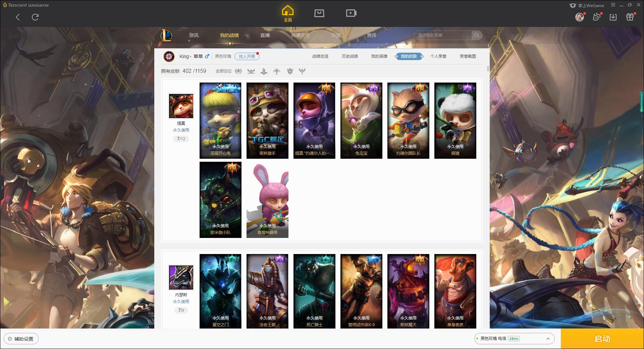Open the 个人荣誉 sub-tab
Screen dimensions: 644x349
coord(438,56)
